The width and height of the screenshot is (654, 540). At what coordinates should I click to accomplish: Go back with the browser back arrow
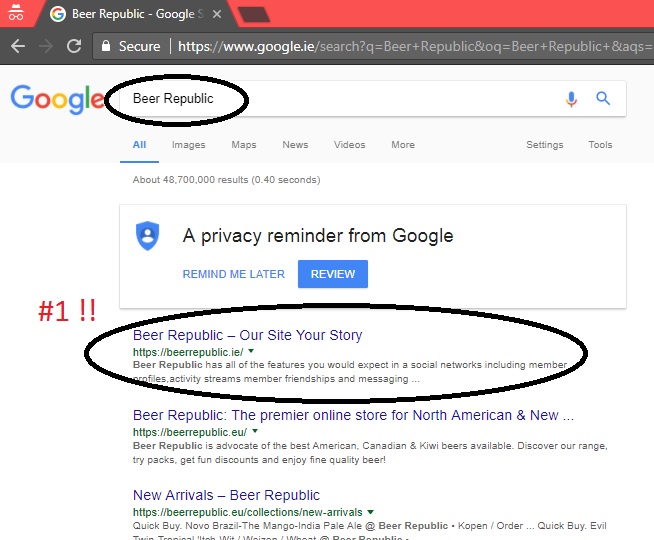(x=18, y=46)
